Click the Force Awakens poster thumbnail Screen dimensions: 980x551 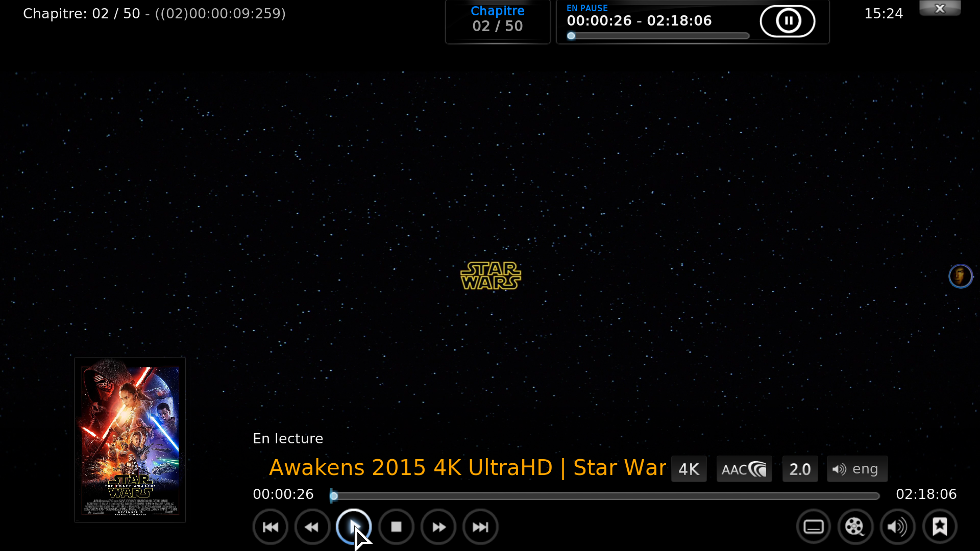click(130, 440)
